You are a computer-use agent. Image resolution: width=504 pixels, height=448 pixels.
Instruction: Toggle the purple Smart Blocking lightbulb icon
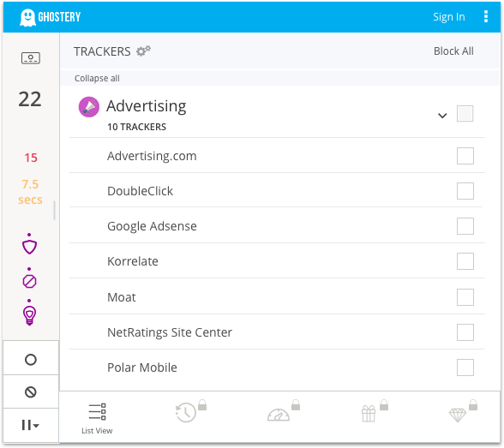pyautogui.click(x=29, y=316)
